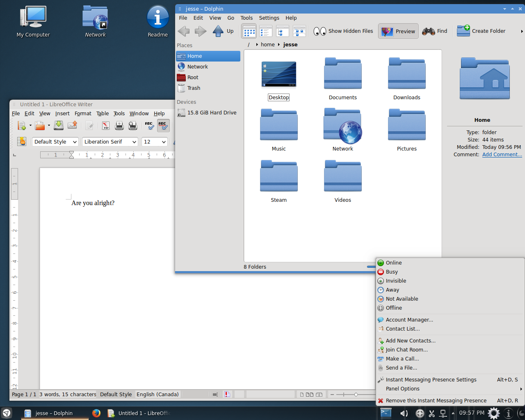Click the jesse - Dolphin taskbar button
The height and width of the screenshot is (420, 525).
click(x=55, y=413)
